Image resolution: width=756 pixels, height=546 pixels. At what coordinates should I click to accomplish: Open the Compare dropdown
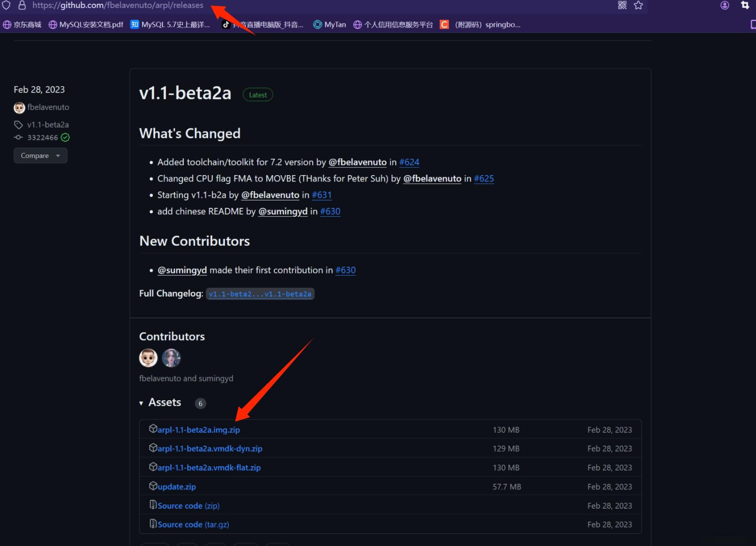click(40, 156)
